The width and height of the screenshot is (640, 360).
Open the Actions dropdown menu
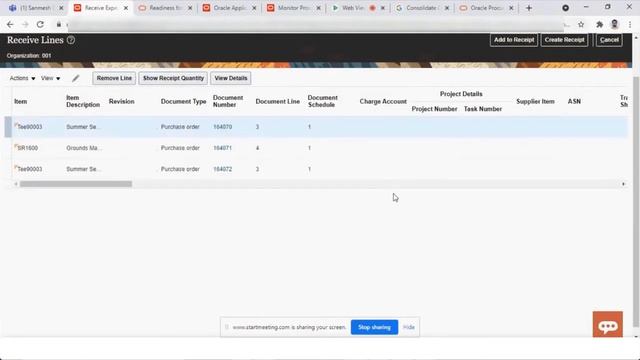point(22,78)
